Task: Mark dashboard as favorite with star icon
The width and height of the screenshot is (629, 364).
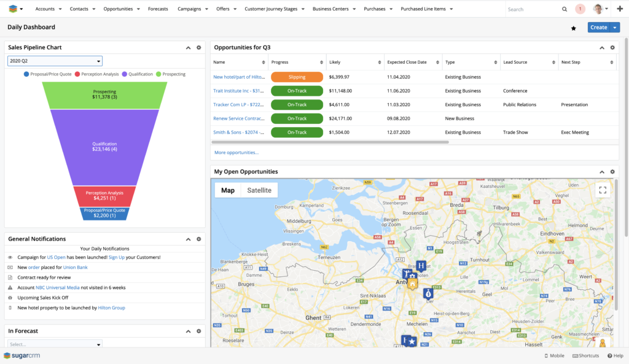Action: point(574,28)
